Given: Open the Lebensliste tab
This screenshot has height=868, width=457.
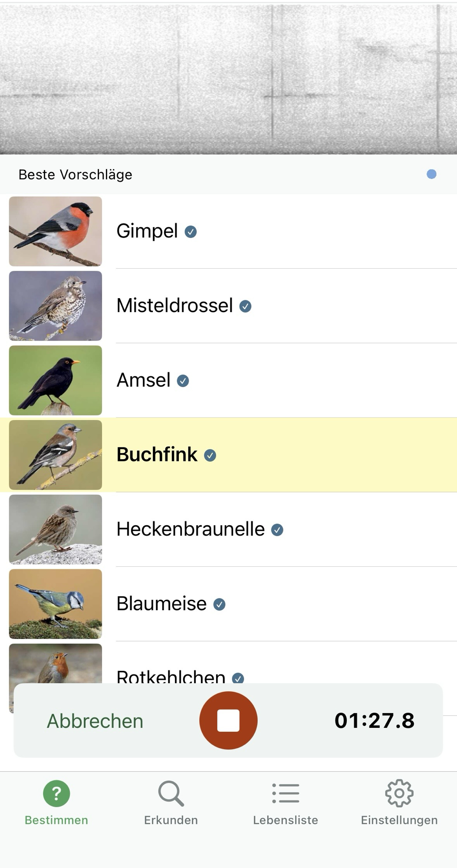Looking at the screenshot, I should (286, 803).
